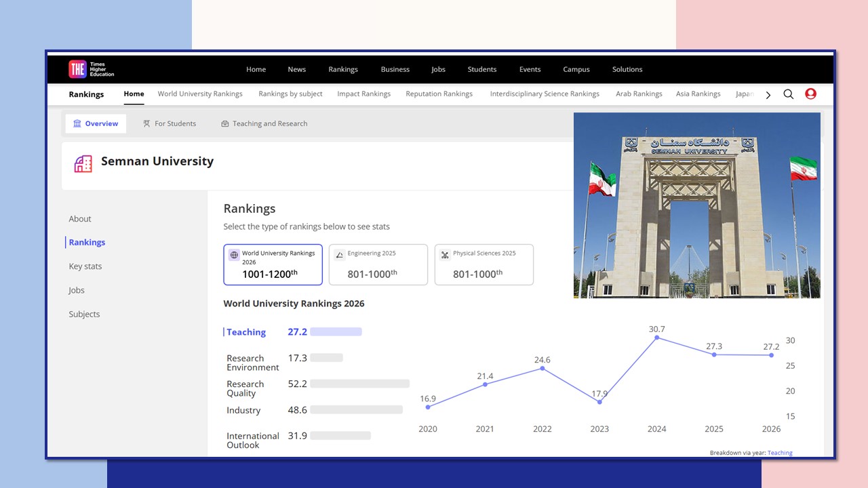Expand more rankings with right chevron arrow
This screenshot has width=868, height=488.
(x=768, y=95)
